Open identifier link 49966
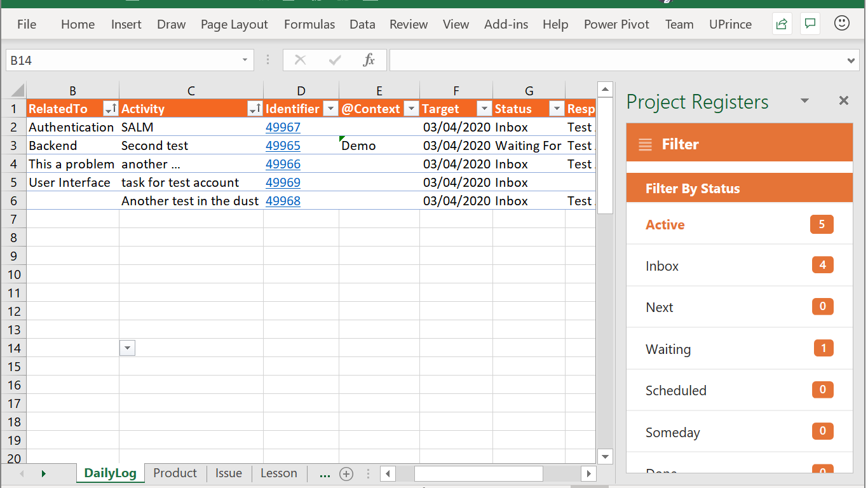This screenshot has height=488, width=868. (283, 164)
